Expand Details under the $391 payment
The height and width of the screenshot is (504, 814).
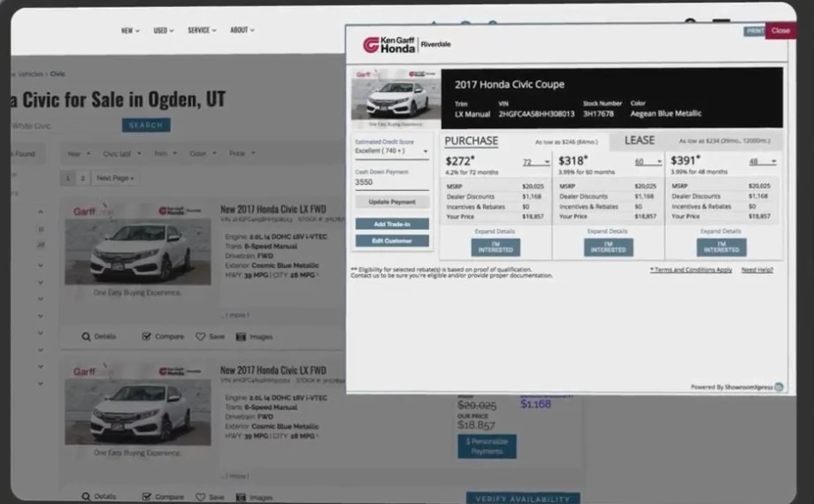pos(720,232)
